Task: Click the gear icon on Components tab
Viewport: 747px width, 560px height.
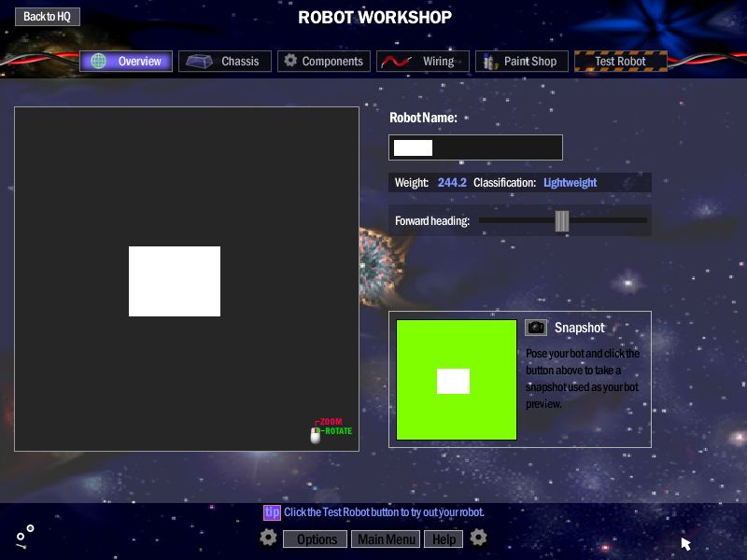Action: pos(290,61)
